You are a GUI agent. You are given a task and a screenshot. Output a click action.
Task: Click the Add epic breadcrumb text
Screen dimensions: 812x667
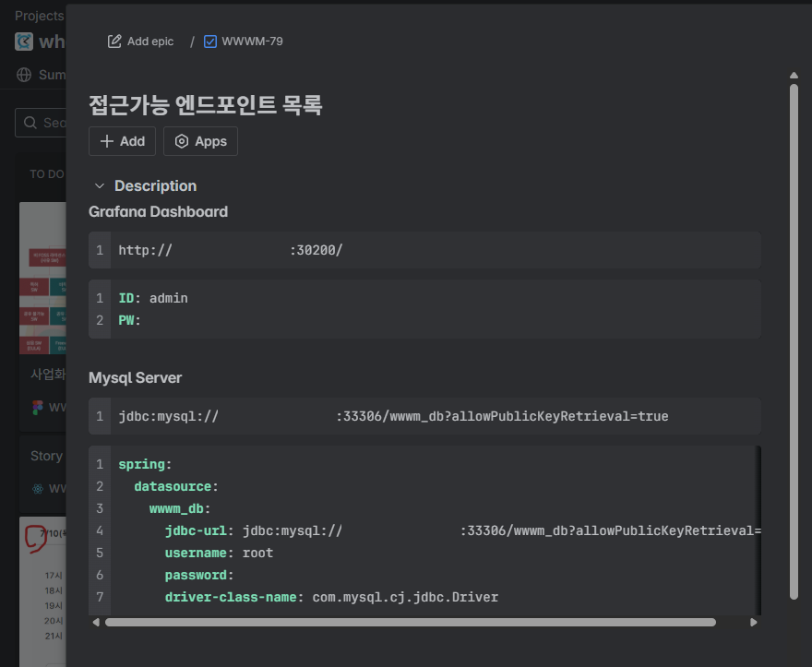(x=150, y=42)
